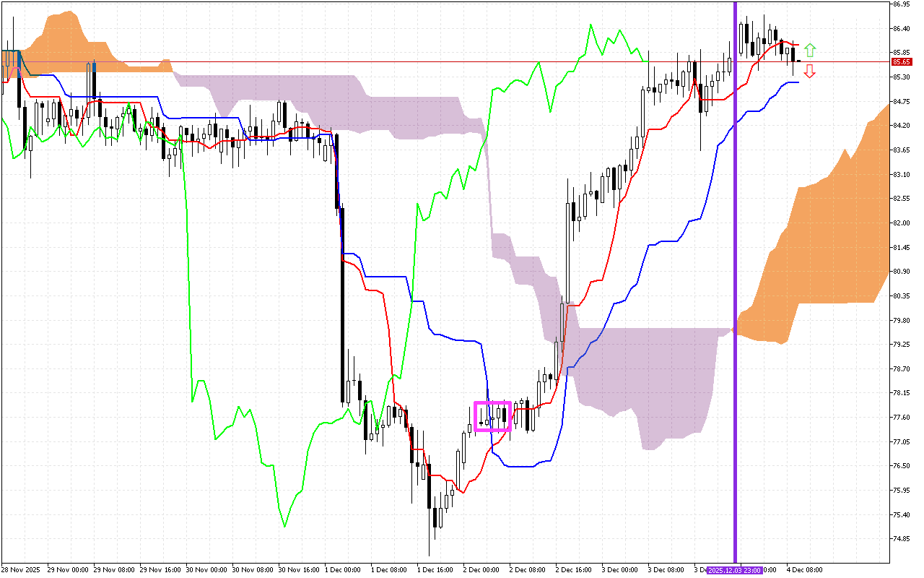Click the orange cloud peak at top left
Image resolution: width=924 pixels, height=578 pixels.
pos(66,36)
